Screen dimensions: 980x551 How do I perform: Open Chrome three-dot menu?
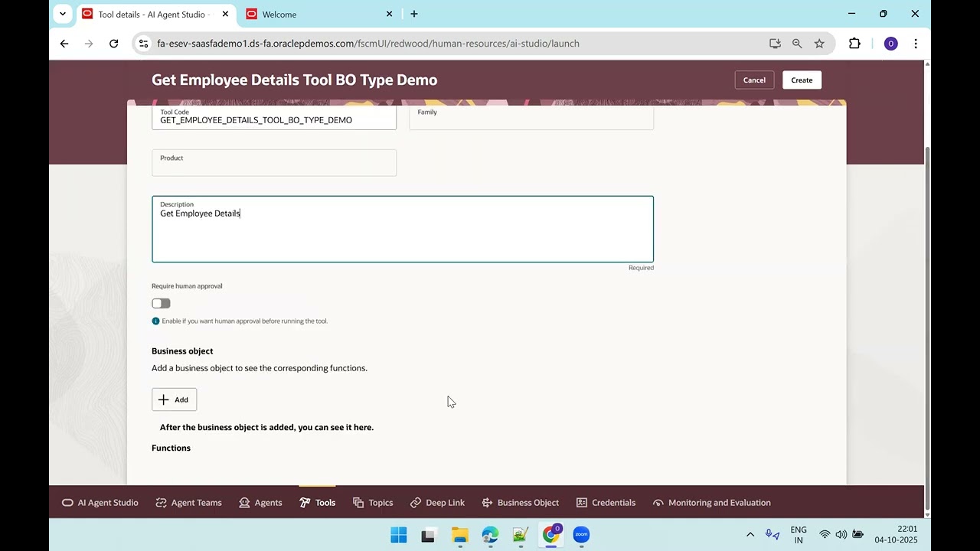(916, 44)
